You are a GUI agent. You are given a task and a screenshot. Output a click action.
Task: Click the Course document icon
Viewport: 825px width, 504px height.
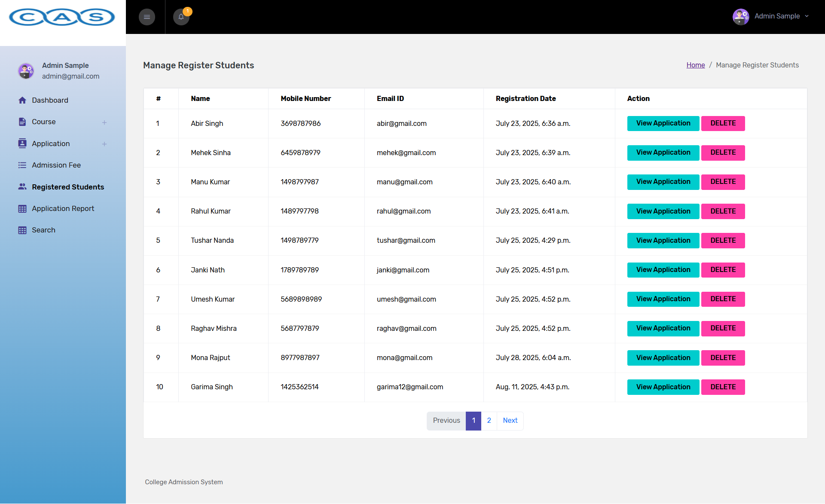click(x=22, y=122)
